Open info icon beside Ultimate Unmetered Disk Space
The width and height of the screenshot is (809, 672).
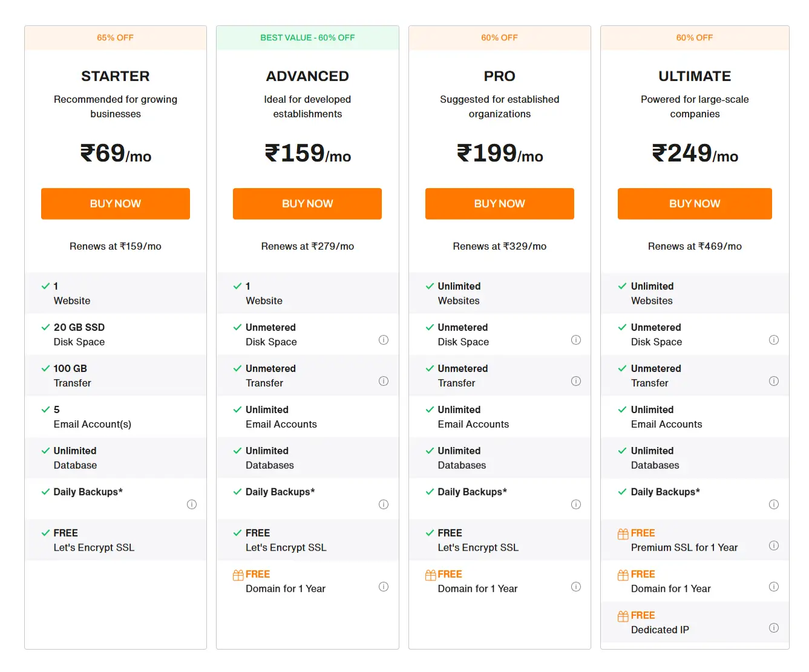click(x=774, y=340)
